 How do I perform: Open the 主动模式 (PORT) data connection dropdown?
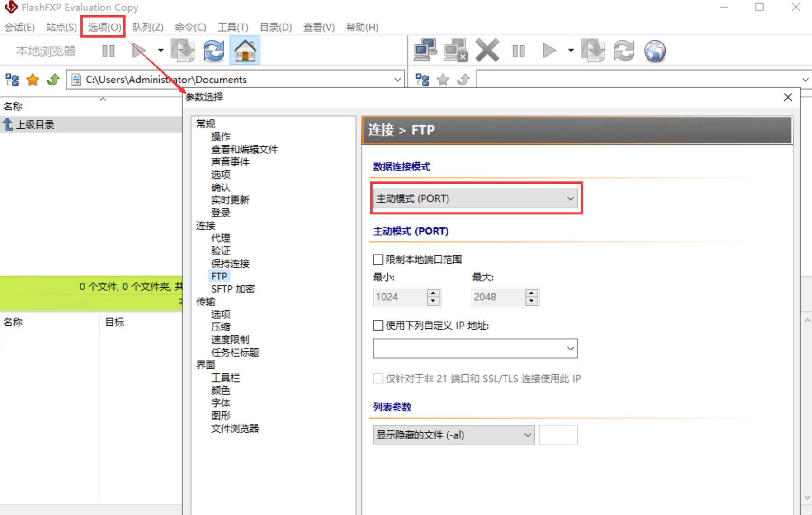475,198
